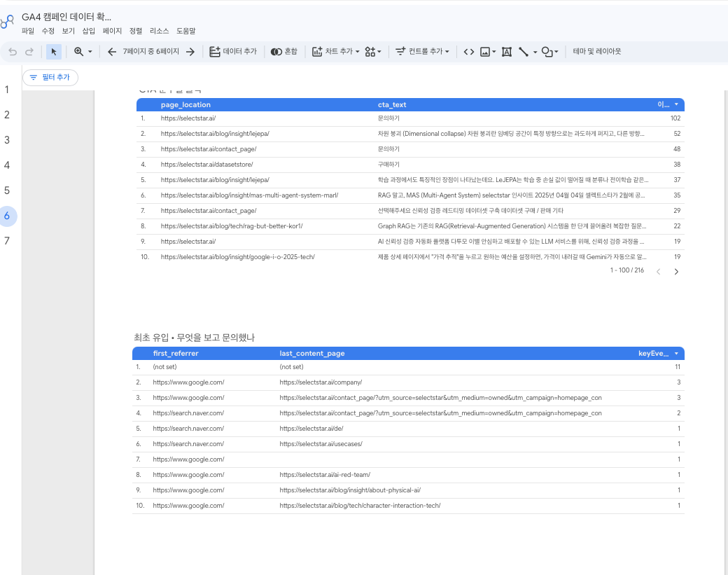Open the 7페이지 중 6페이지 page selector

coord(151,52)
